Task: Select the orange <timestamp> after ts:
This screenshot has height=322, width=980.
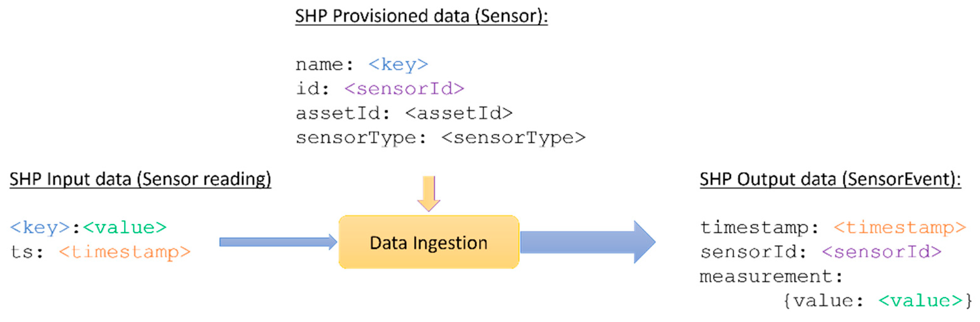Action: tap(125, 252)
